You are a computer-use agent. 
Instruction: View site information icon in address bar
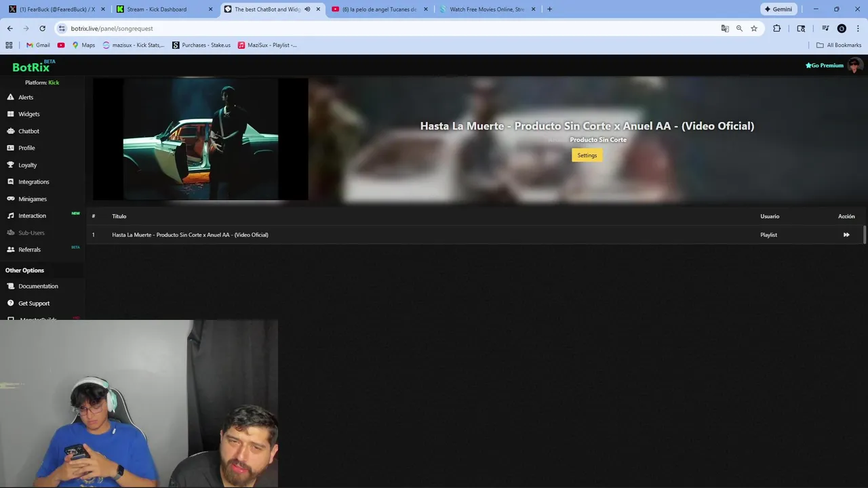pyautogui.click(x=62, y=28)
